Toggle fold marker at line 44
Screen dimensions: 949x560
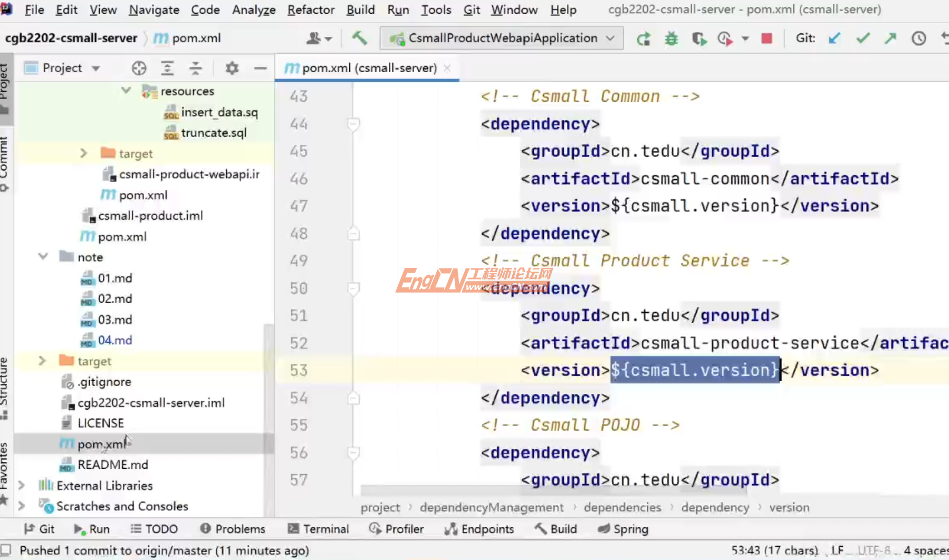(353, 124)
